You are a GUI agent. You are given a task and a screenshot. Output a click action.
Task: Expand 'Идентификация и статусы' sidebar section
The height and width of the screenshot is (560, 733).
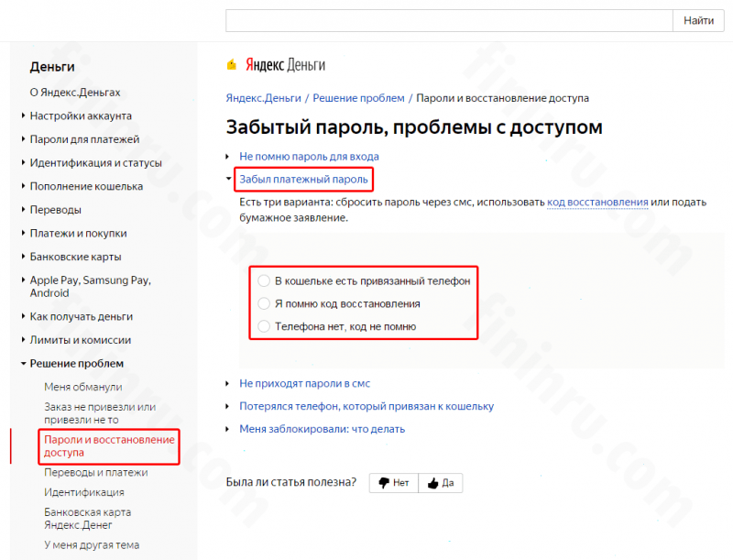[x=23, y=162]
